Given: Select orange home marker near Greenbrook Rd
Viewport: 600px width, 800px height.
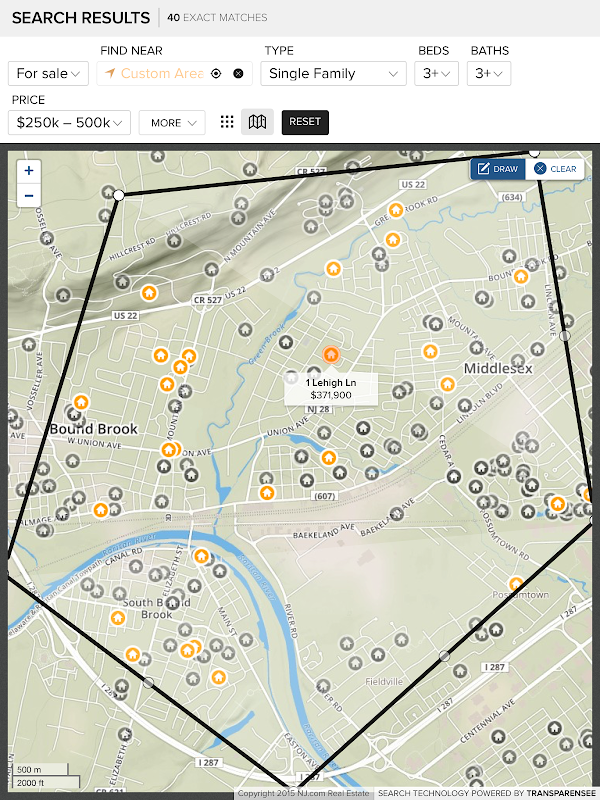Looking at the screenshot, I should (x=395, y=210).
